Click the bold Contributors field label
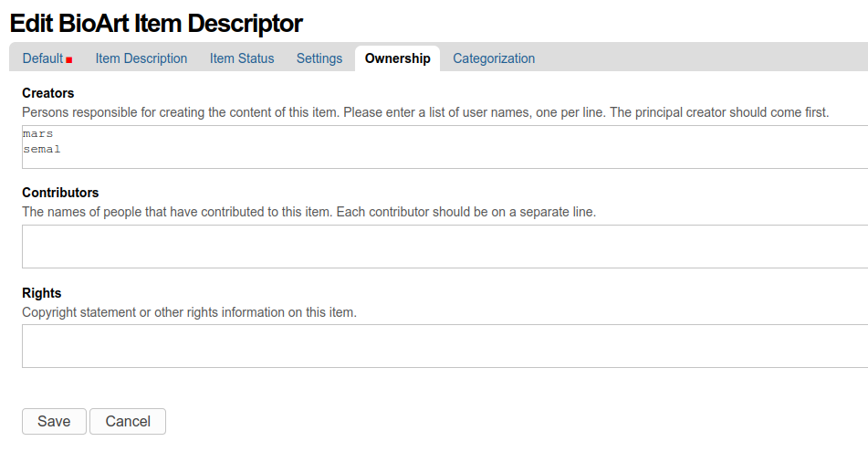 [60, 193]
